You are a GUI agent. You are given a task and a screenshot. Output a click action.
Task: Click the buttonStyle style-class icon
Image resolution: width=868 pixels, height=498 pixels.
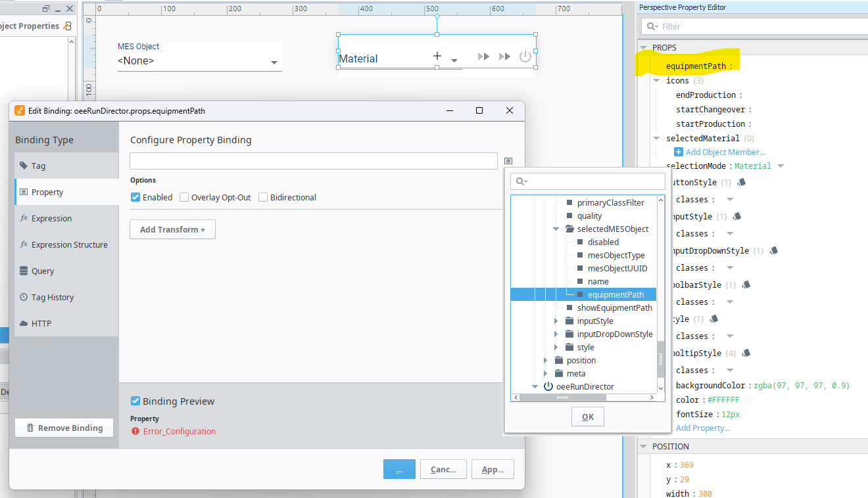click(x=742, y=182)
